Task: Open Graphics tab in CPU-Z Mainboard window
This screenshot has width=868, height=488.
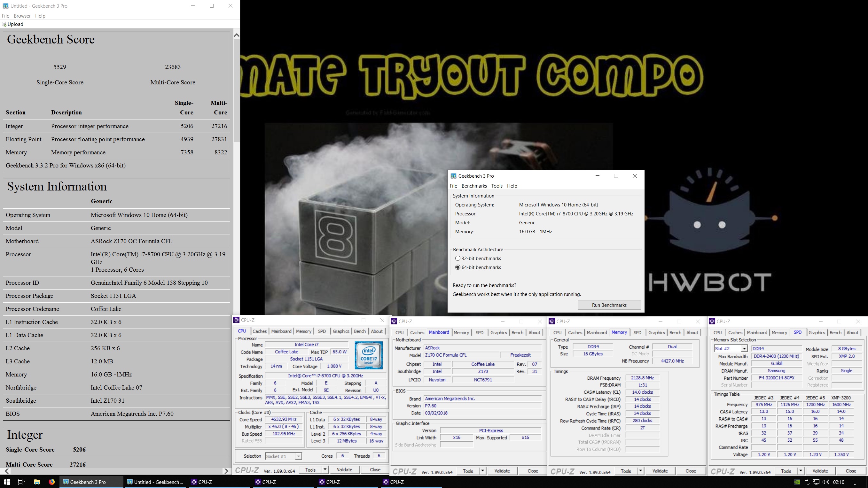Action: 498,332
